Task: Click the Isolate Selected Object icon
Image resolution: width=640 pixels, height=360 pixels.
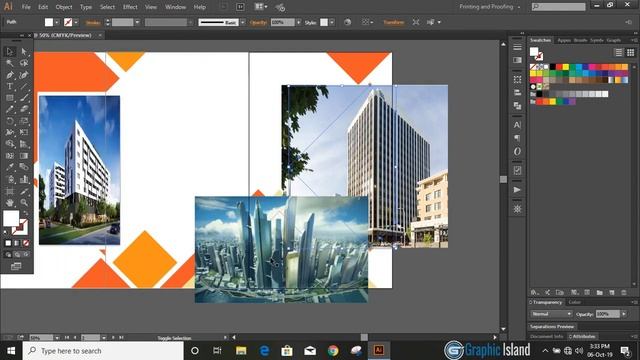Action: click(x=416, y=22)
